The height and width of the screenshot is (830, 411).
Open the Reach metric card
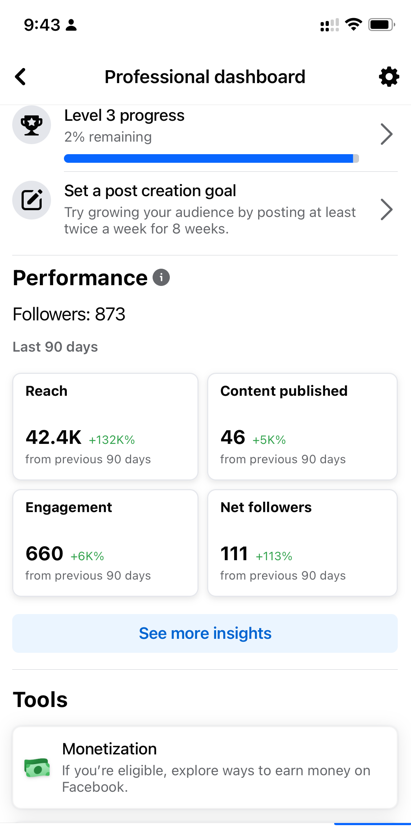(x=105, y=427)
